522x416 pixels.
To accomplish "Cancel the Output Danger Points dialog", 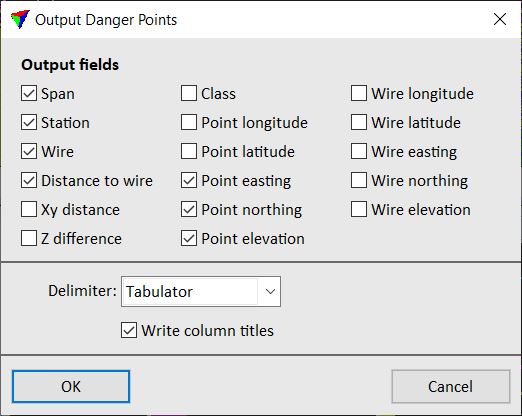I will 451,386.
